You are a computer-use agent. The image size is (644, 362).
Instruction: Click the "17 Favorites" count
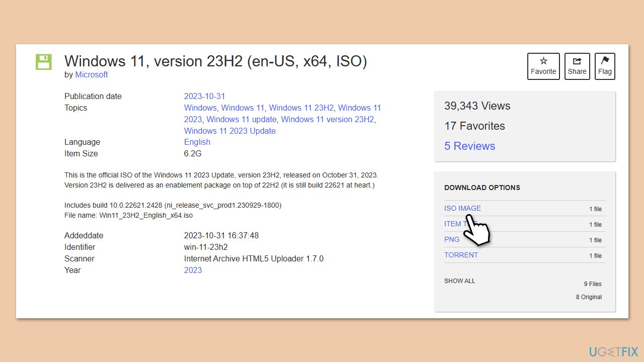474,126
